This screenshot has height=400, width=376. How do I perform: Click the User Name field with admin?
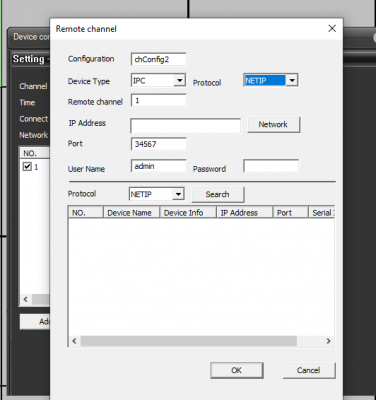159,166
